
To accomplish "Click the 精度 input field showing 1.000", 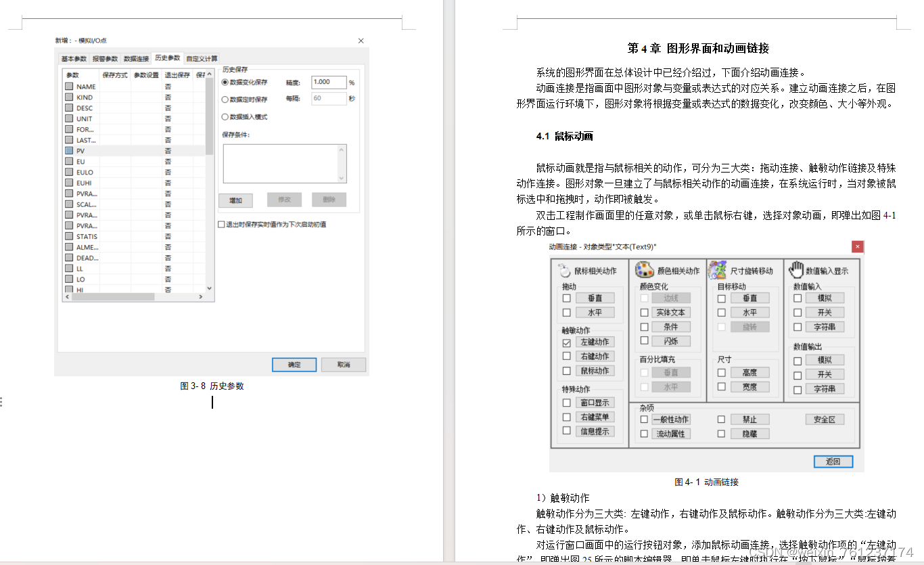I will pos(329,82).
